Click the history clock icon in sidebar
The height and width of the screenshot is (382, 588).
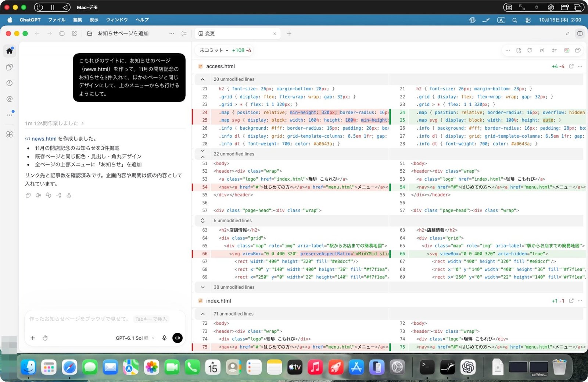tap(10, 83)
